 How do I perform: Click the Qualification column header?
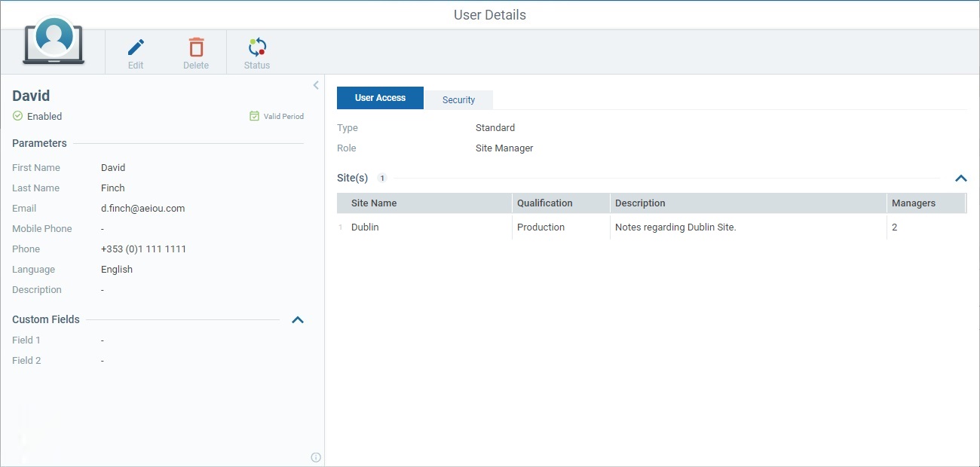tap(545, 203)
